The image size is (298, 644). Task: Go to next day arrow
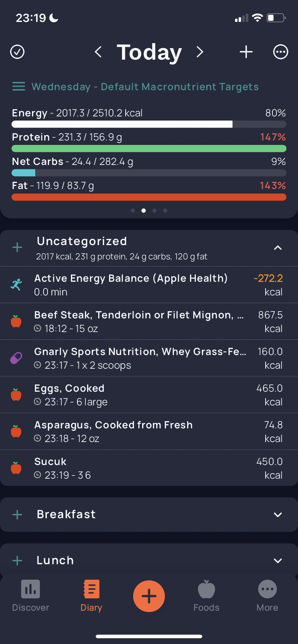200,52
